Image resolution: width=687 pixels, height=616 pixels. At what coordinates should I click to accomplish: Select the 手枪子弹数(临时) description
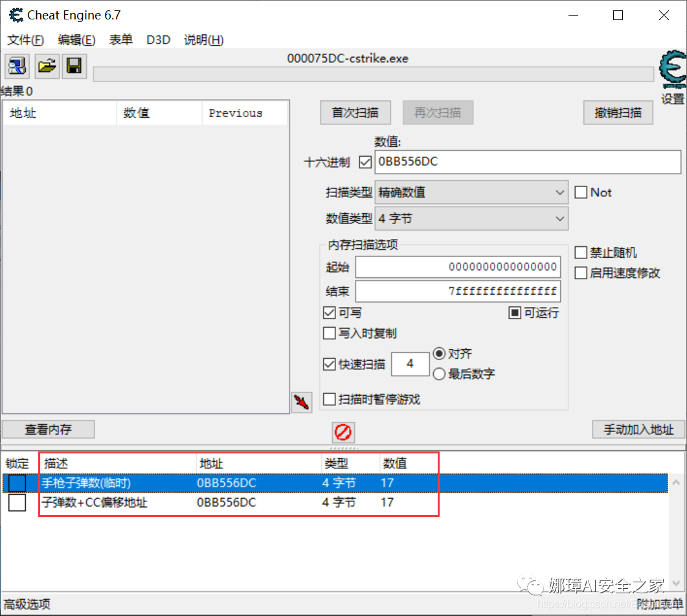[86, 483]
